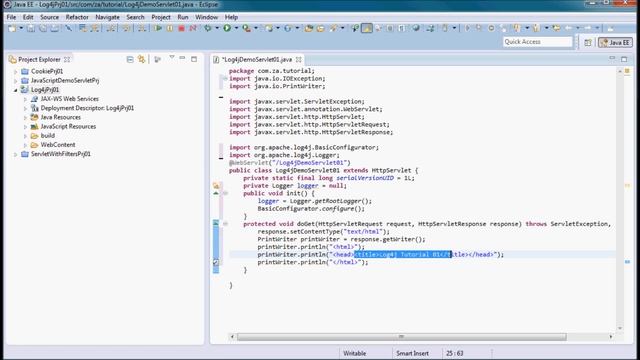Screen dimensions: 640x360
Task: Click the Save All toolbar icon
Action: coord(42,28)
